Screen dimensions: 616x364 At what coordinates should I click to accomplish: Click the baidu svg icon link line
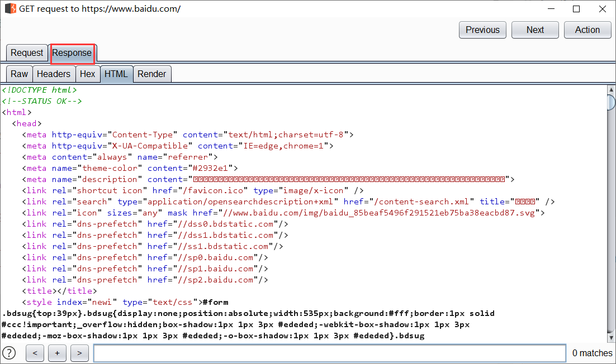(283, 213)
